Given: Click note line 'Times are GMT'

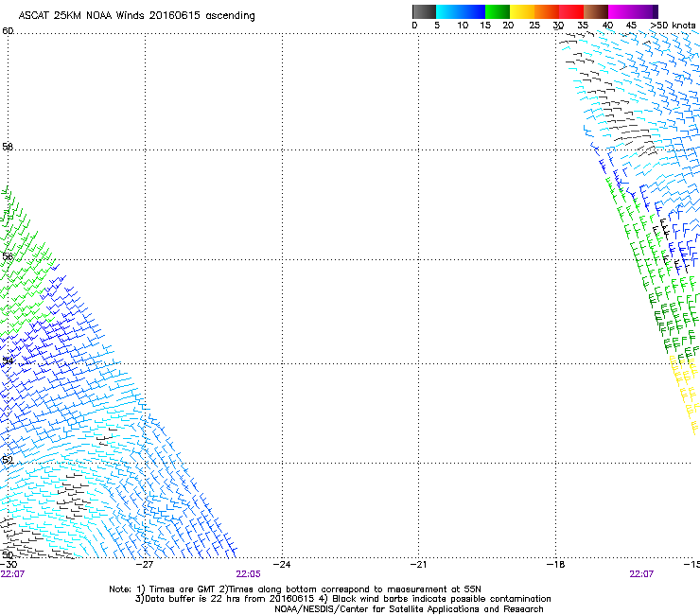Looking at the screenshot, I should tap(183, 589).
